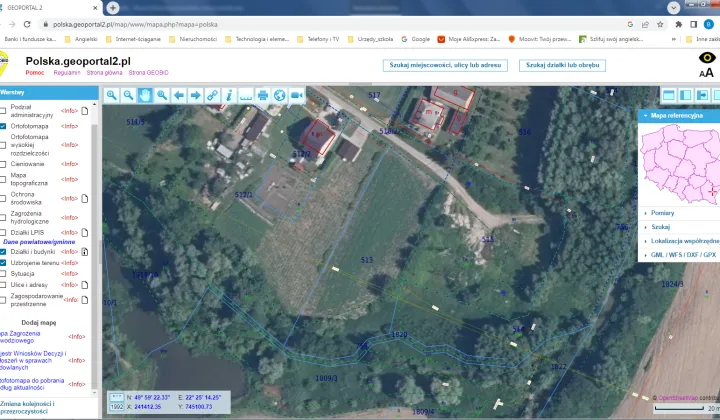The height and width of the screenshot is (420, 720).
Task: Select the zoom in magnifier tool
Action: [112, 95]
